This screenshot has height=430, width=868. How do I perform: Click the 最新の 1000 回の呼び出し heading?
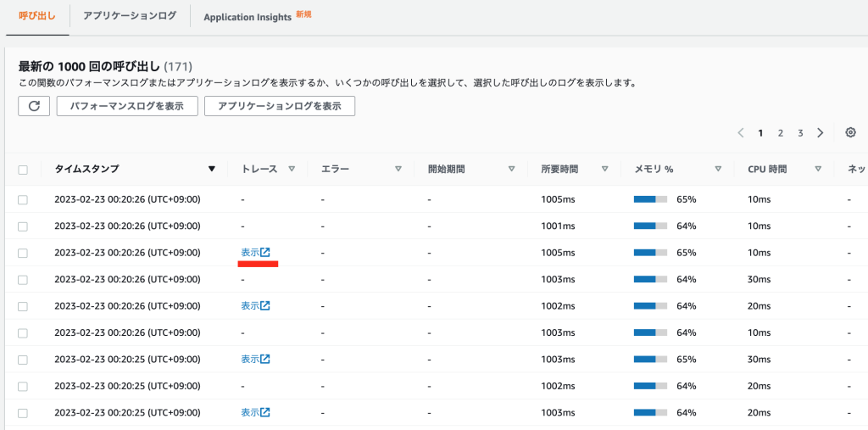pyautogui.click(x=90, y=67)
